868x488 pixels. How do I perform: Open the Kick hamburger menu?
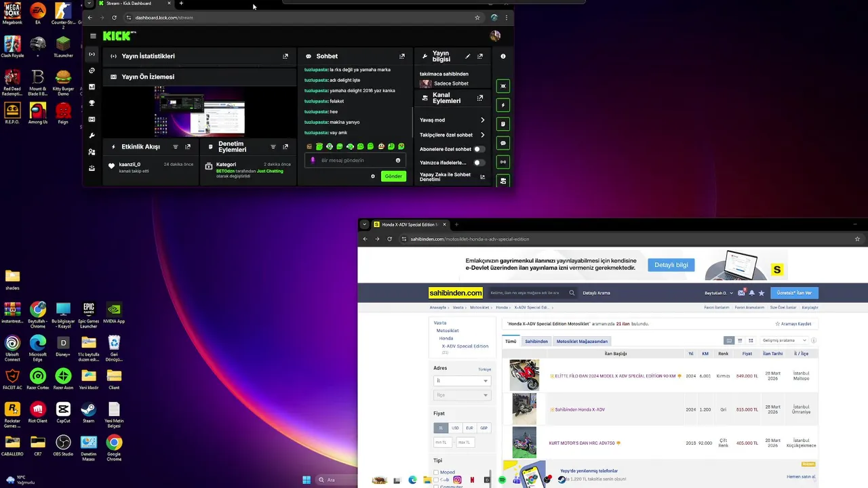[x=93, y=36]
